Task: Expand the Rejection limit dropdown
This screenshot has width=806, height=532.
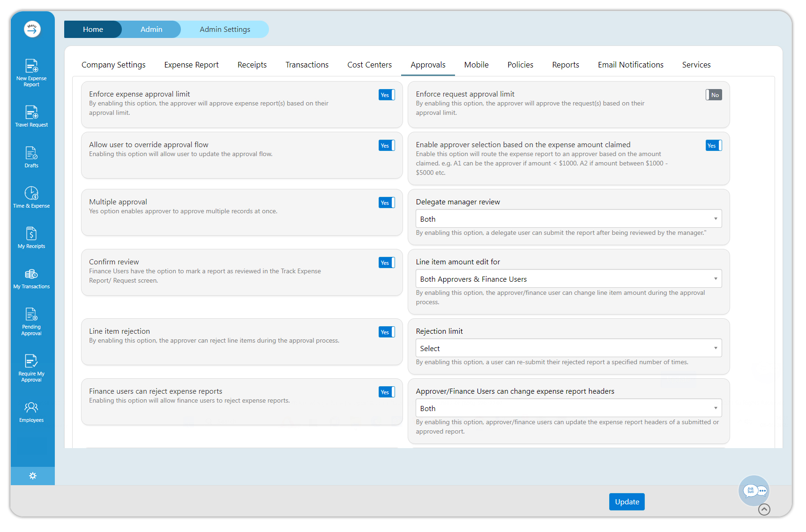Action: click(x=568, y=348)
